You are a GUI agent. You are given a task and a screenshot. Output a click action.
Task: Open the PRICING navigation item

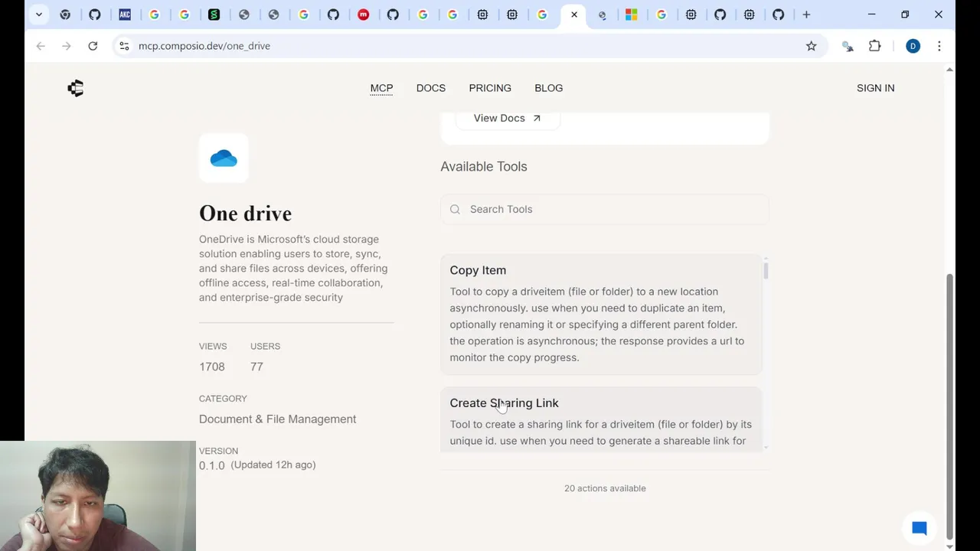point(490,88)
